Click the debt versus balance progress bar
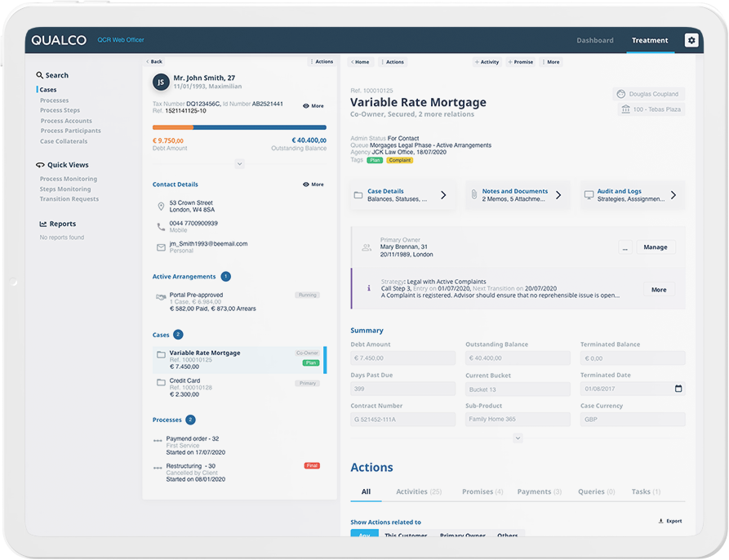This screenshot has height=560, width=729. (239, 127)
